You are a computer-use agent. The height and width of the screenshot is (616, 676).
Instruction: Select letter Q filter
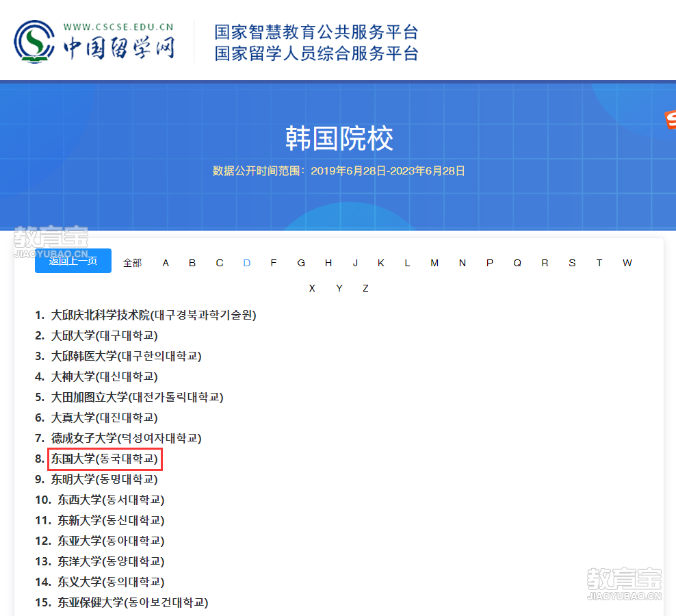(517, 263)
